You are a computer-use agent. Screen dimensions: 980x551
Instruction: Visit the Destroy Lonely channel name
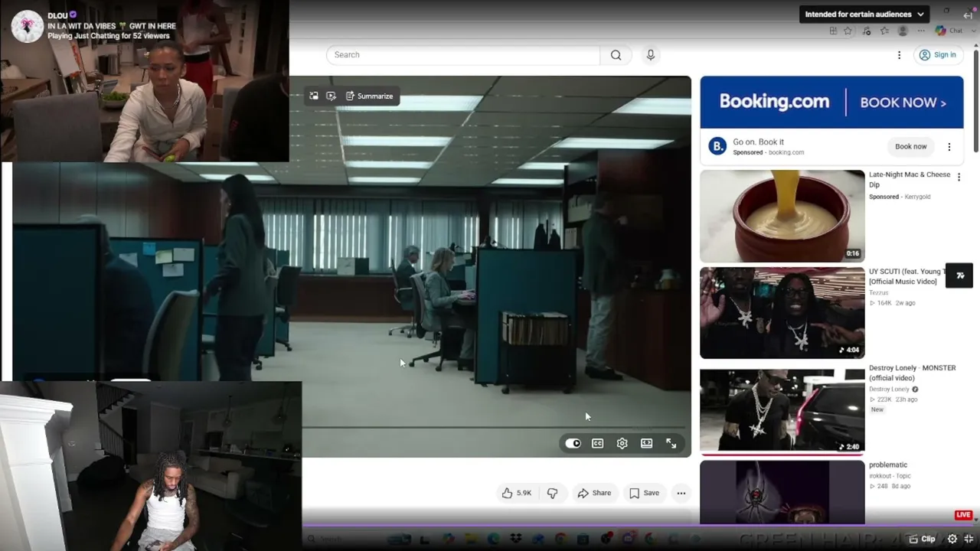click(889, 390)
